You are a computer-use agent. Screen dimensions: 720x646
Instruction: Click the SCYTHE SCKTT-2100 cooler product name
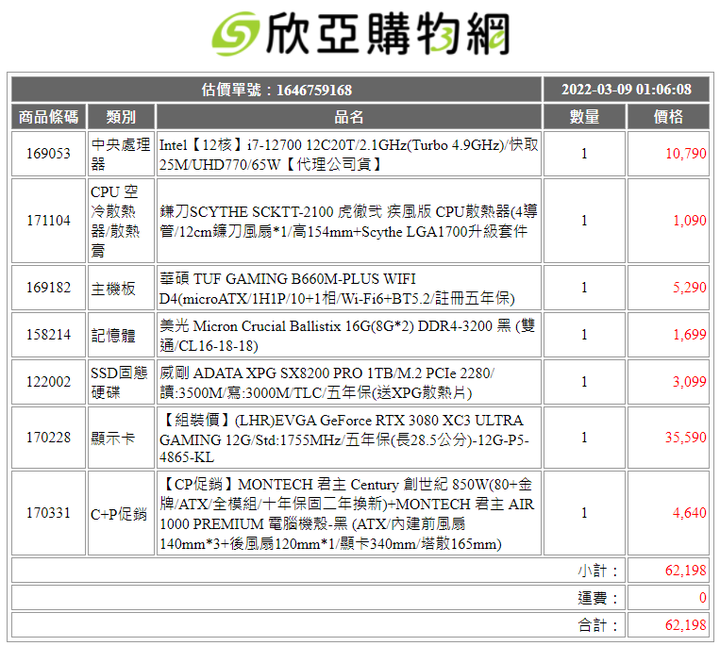(x=349, y=221)
